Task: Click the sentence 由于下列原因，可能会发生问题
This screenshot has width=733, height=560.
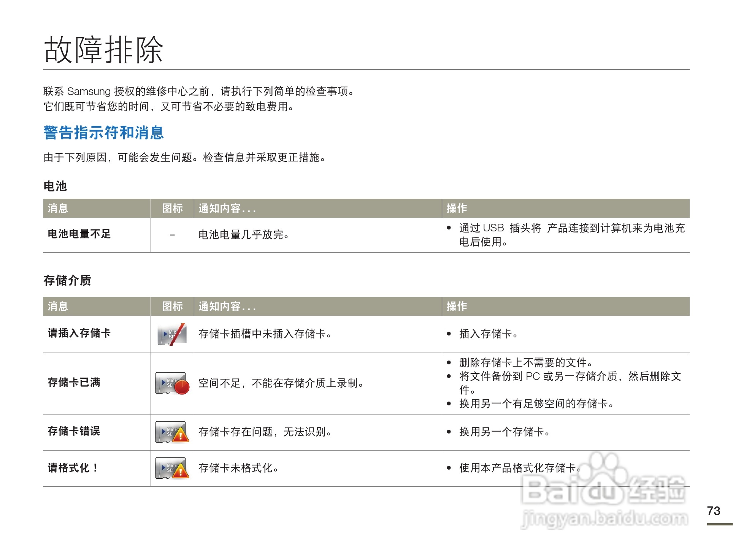Action: click(185, 158)
